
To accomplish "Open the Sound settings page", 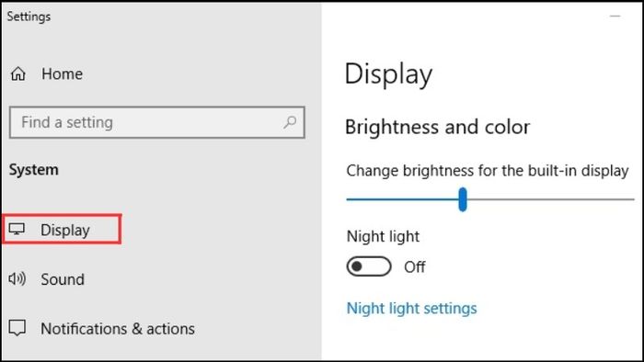I will [63, 279].
